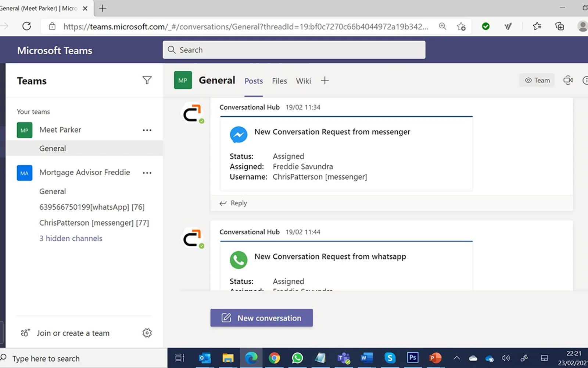Open more options for Meet Parker team

(x=147, y=130)
